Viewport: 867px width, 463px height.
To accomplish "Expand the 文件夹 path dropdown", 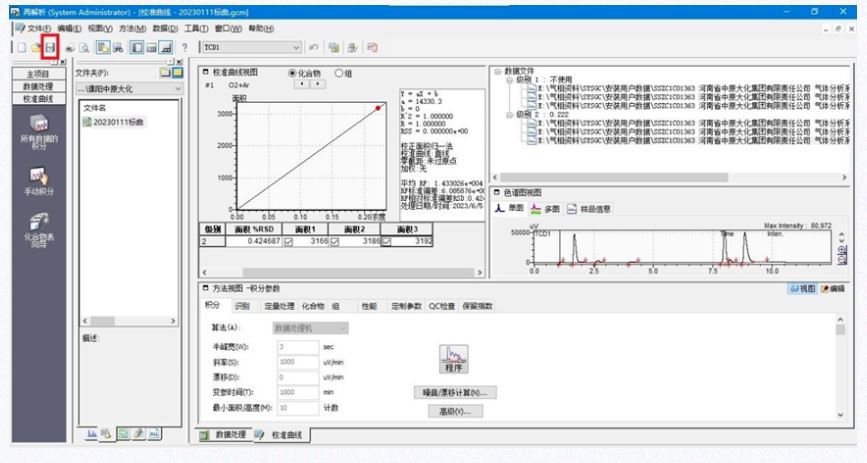I will [x=178, y=89].
